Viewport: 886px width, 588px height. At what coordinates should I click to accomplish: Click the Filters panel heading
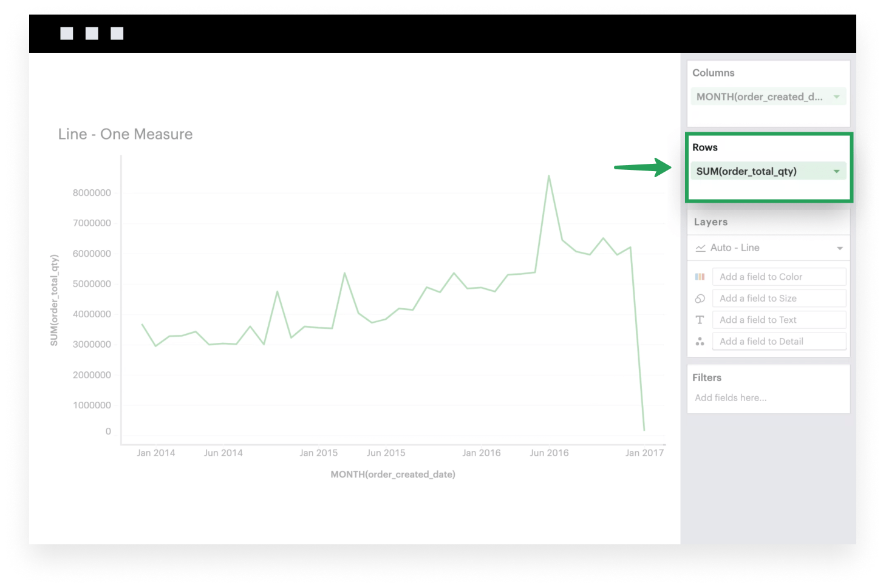point(707,377)
